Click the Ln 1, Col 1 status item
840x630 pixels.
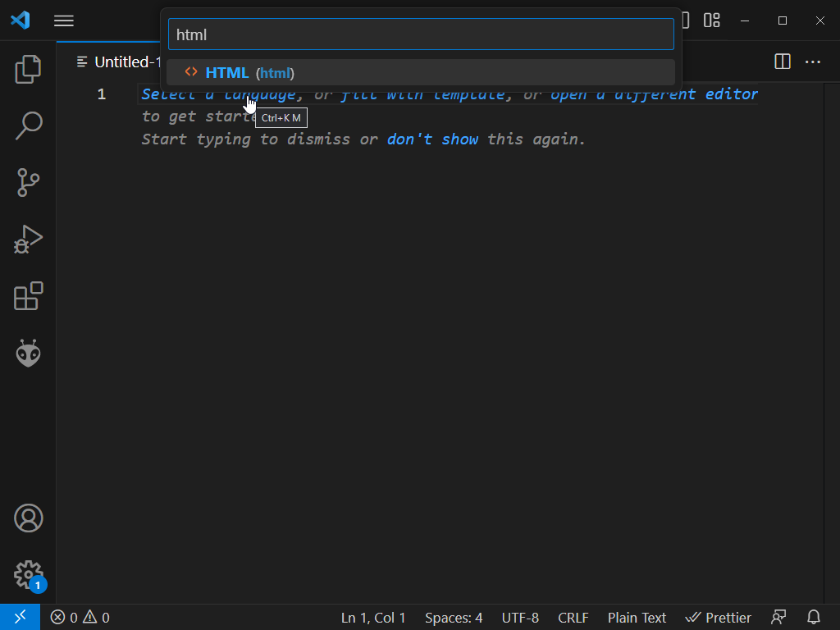click(373, 618)
